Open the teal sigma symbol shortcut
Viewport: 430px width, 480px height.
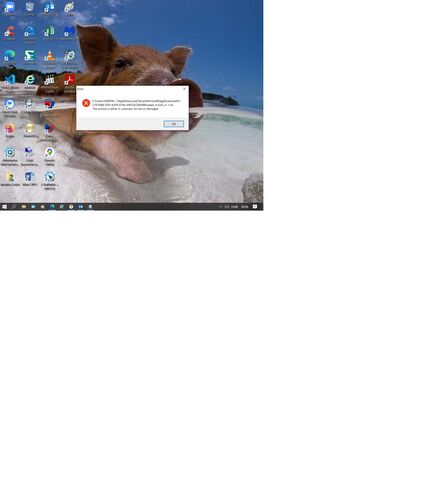[x=29, y=56]
